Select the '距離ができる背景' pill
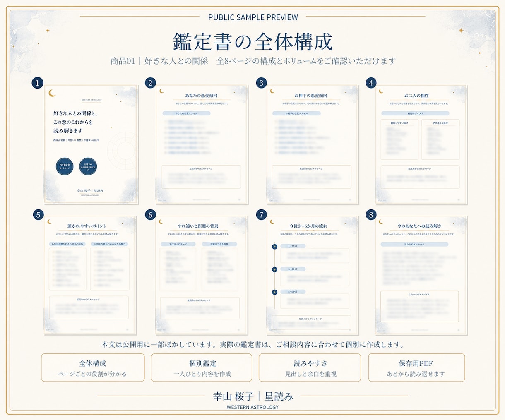 click(x=219, y=244)
